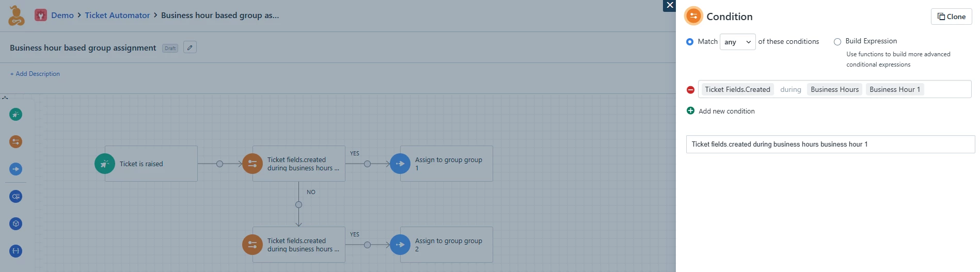The height and width of the screenshot is (272, 980).
Task: Click the Clone button
Action: [x=951, y=17]
